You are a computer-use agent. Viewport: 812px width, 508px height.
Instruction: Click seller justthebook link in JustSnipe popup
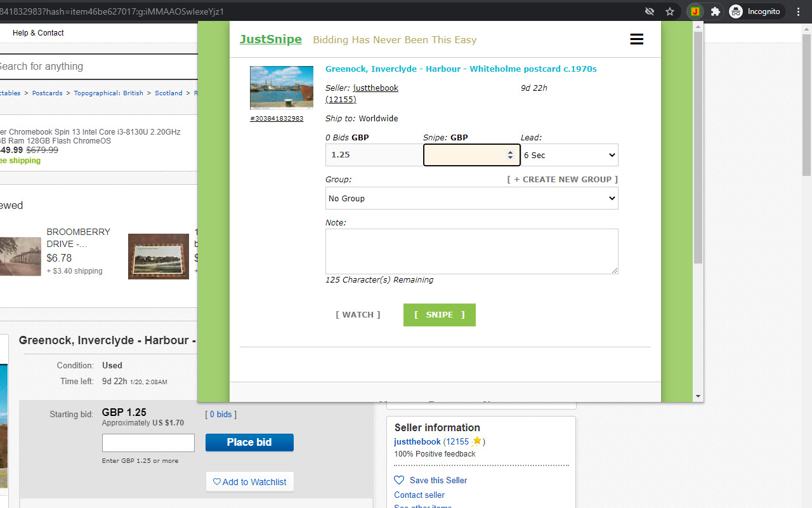pyautogui.click(x=376, y=88)
